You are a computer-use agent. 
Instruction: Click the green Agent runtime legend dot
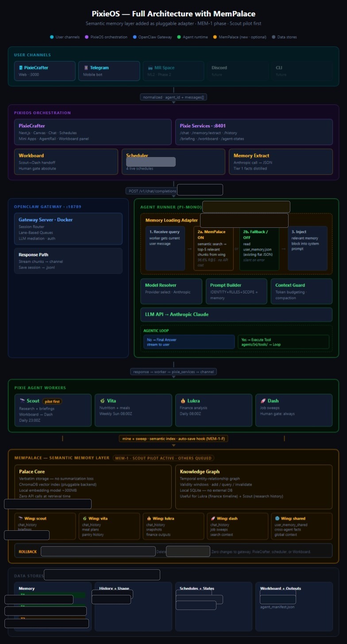179,37
